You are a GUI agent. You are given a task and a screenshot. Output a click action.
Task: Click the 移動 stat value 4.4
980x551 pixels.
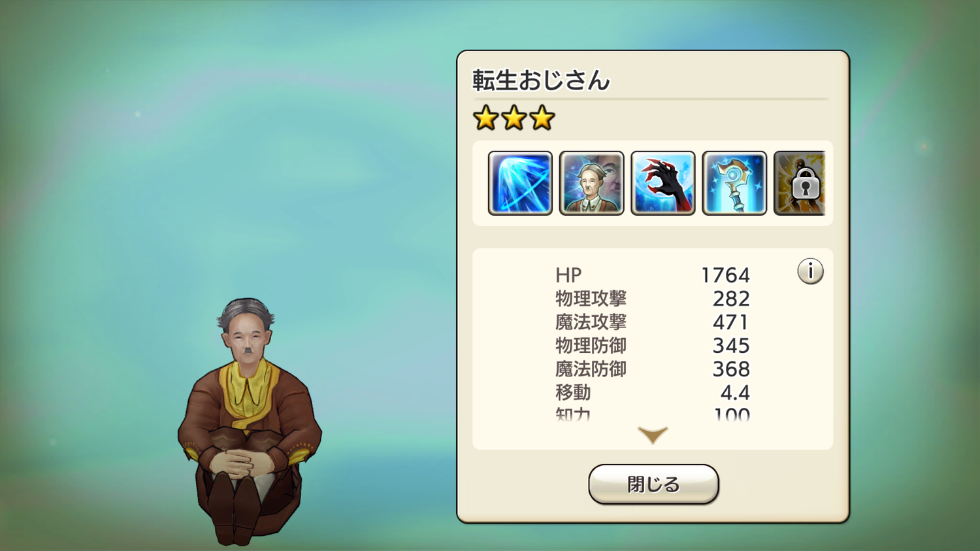[735, 393]
